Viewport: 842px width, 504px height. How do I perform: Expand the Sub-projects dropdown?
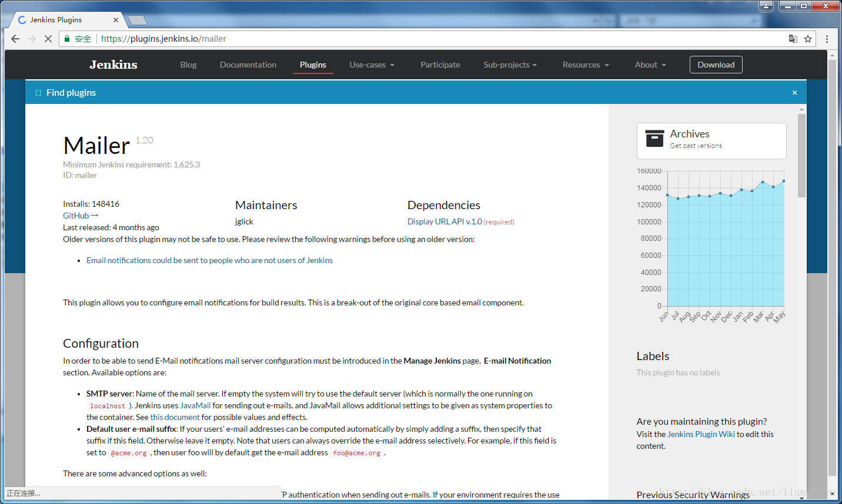(x=510, y=65)
